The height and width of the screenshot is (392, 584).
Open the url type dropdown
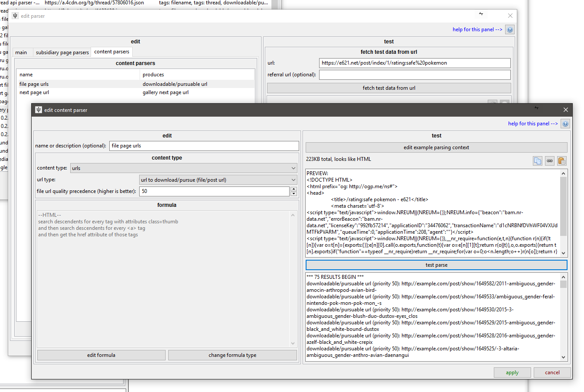(x=218, y=180)
